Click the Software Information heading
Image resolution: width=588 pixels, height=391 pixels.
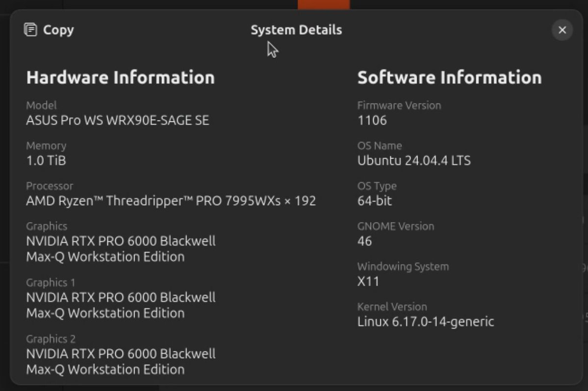coord(449,77)
